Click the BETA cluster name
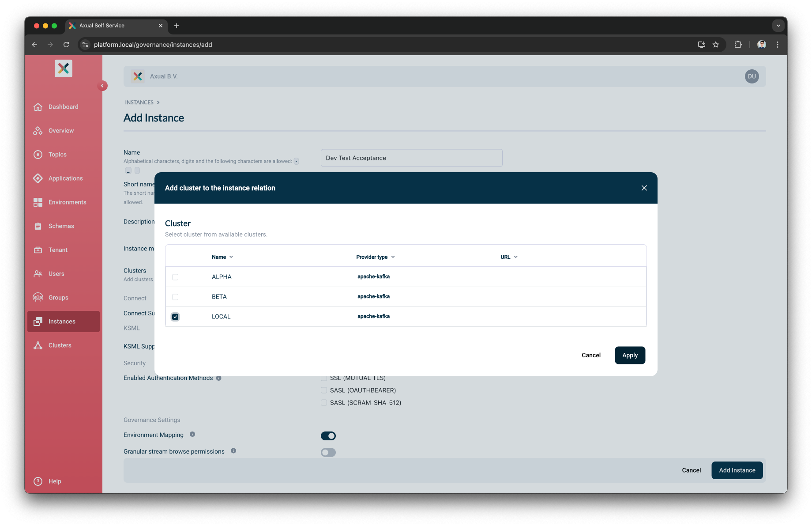The height and width of the screenshot is (526, 812). [x=219, y=297]
